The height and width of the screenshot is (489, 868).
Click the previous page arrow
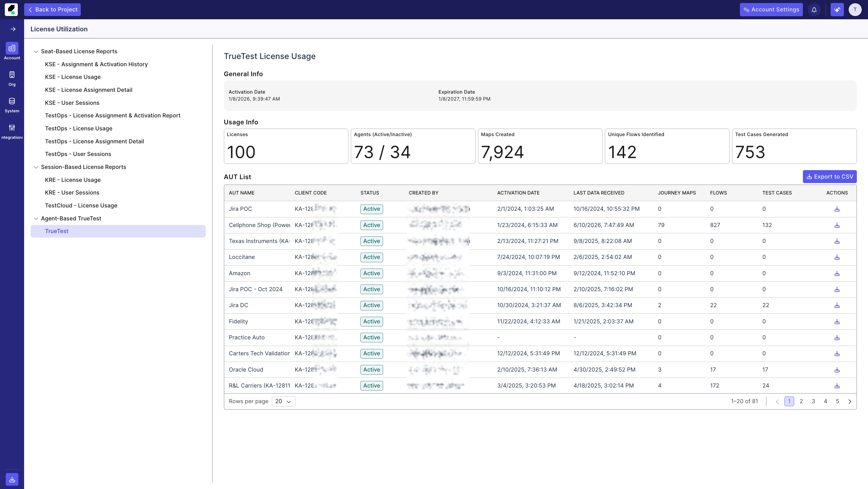777,401
